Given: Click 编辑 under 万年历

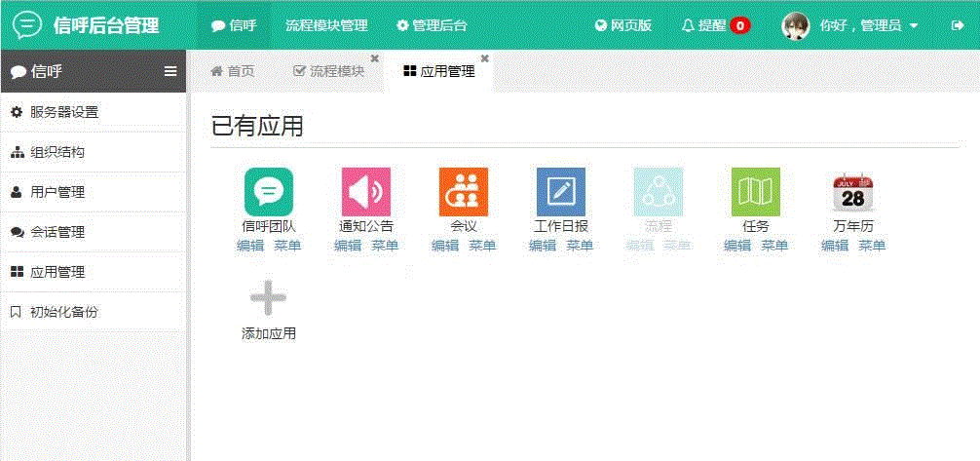Looking at the screenshot, I should (836, 246).
